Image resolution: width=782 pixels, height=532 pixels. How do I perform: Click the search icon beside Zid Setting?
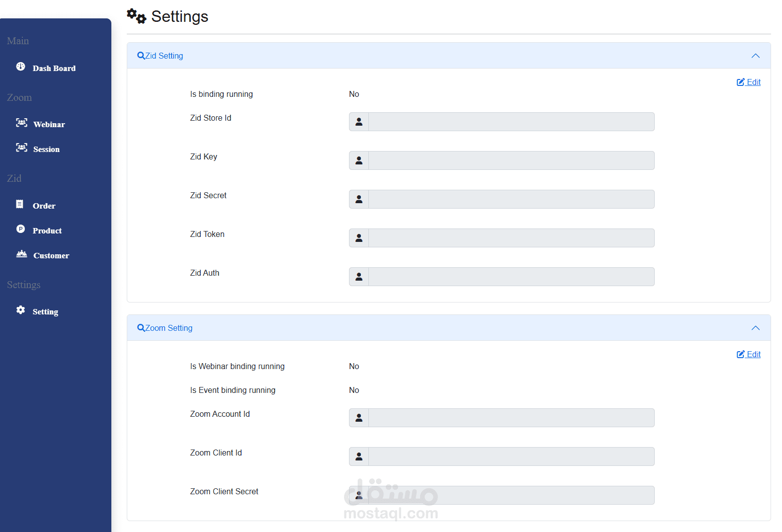(x=141, y=56)
